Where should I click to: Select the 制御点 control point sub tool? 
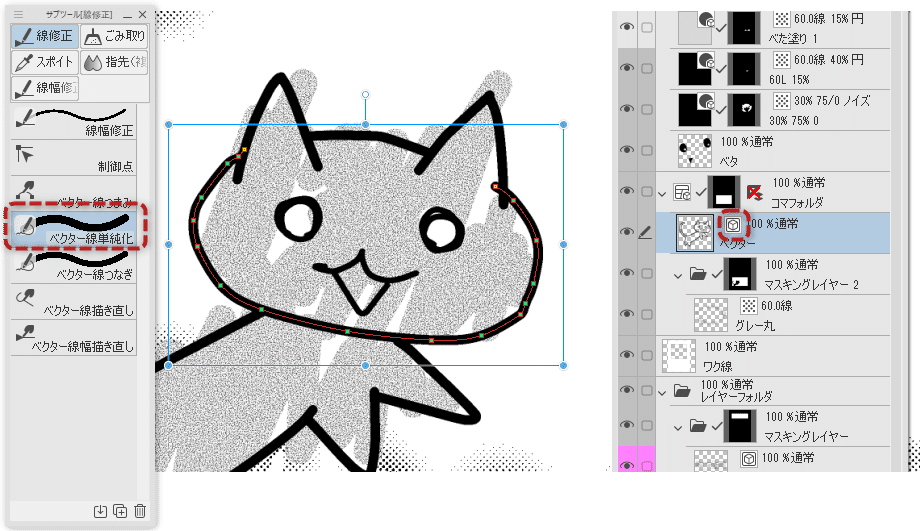[x=74, y=158]
